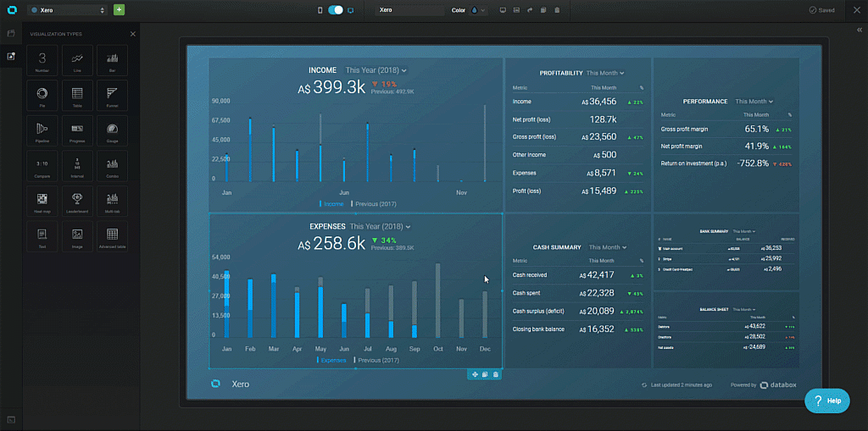The image size is (868, 431).
Task: Add the Compare visualization type
Action: tap(42, 166)
